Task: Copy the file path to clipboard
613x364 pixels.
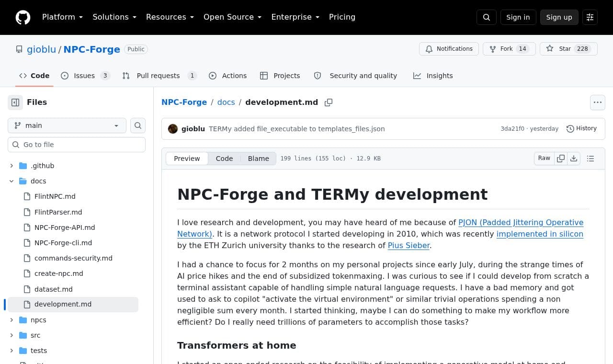Action: pos(329,102)
